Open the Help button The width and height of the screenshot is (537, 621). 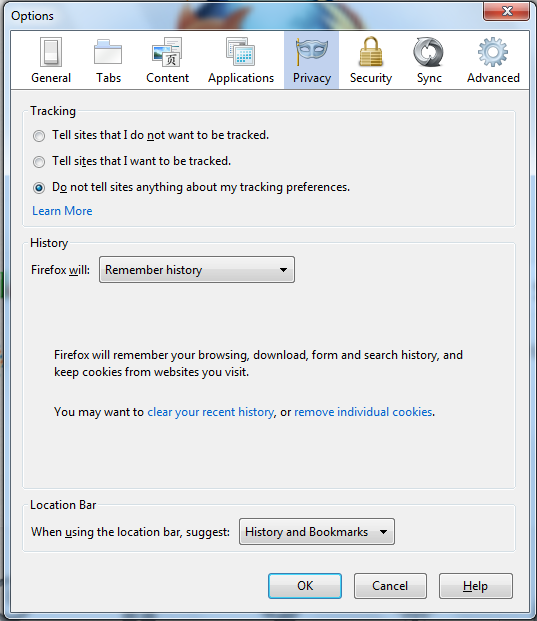tap(476, 586)
